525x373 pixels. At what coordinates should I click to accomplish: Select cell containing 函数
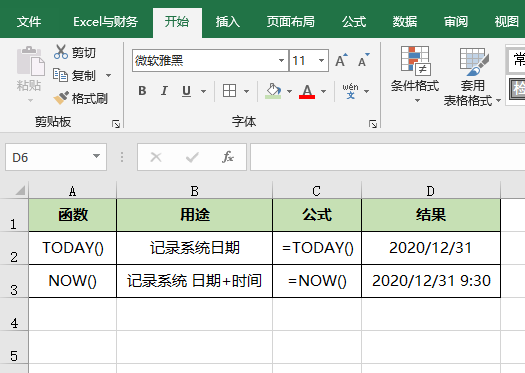pos(73,215)
